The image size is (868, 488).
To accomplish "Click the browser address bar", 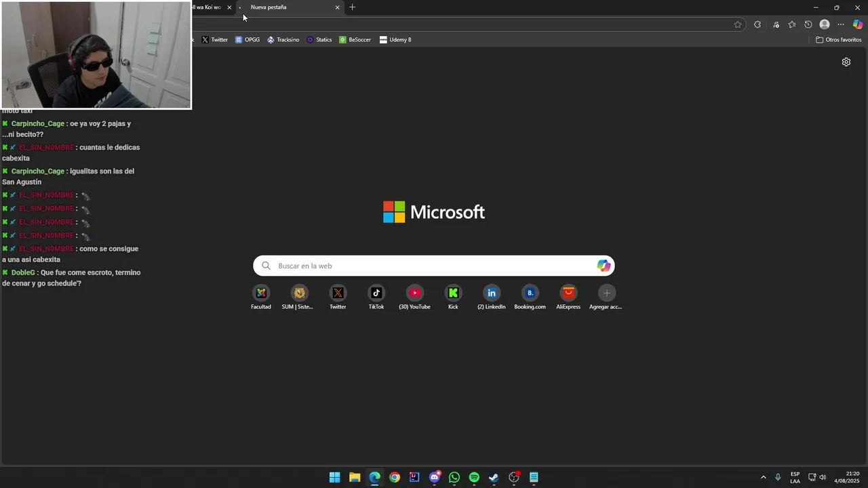I will 461,24.
